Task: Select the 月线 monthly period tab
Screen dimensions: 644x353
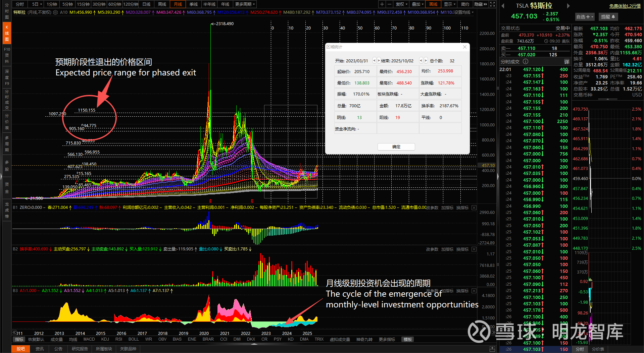Action: [x=178, y=4]
